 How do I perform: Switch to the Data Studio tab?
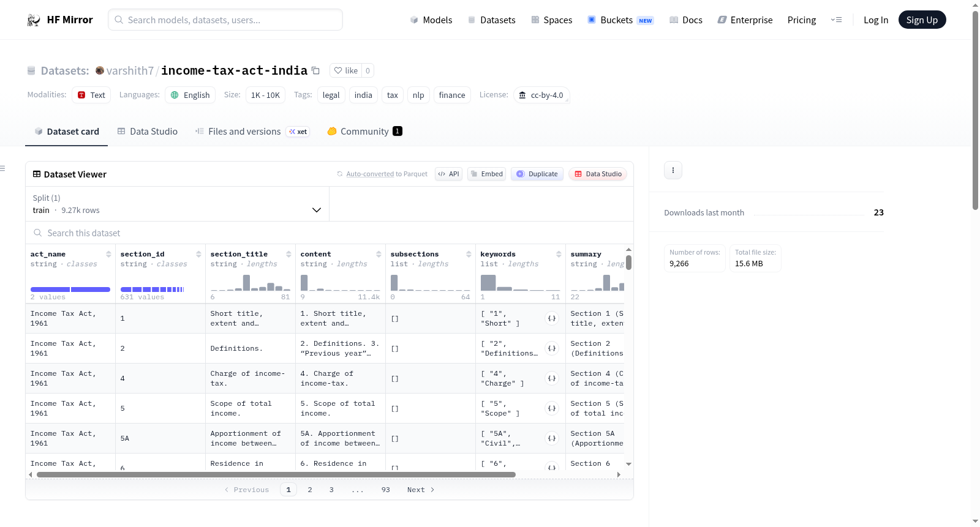coord(147,131)
